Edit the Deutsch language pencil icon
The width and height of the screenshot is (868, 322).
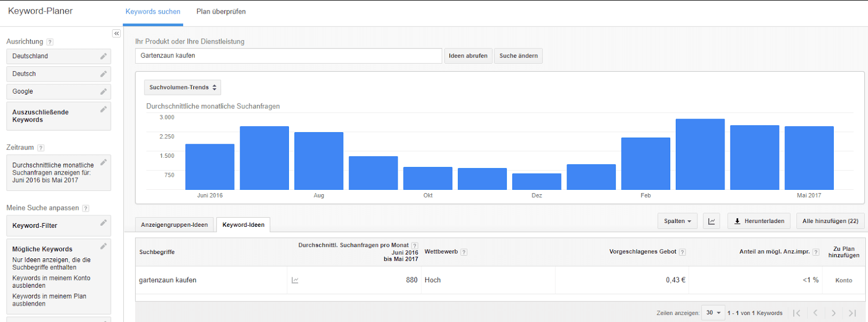click(103, 74)
